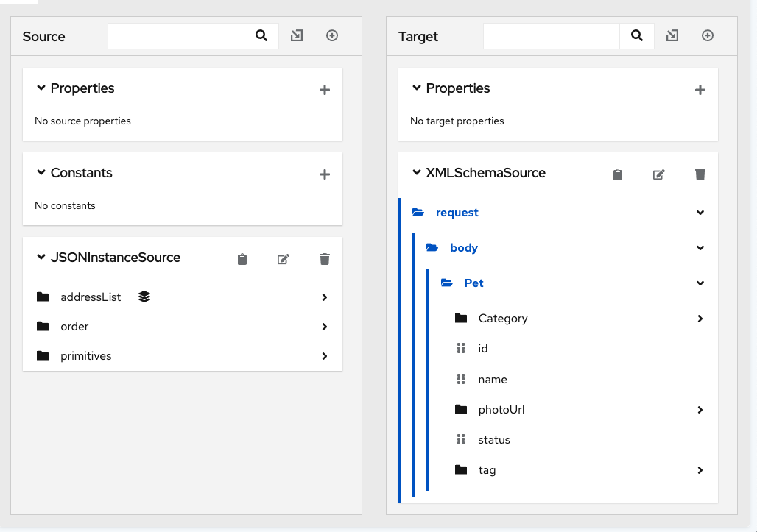Expand the order folder in JSONInstanceSource
The height and width of the screenshot is (532, 757).
[324, 326]
